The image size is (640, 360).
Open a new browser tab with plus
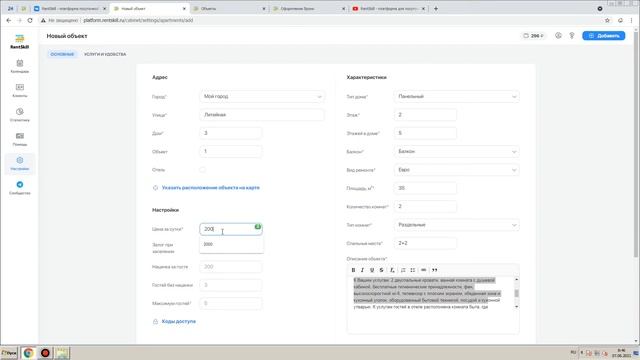click(x=436, y=9)
